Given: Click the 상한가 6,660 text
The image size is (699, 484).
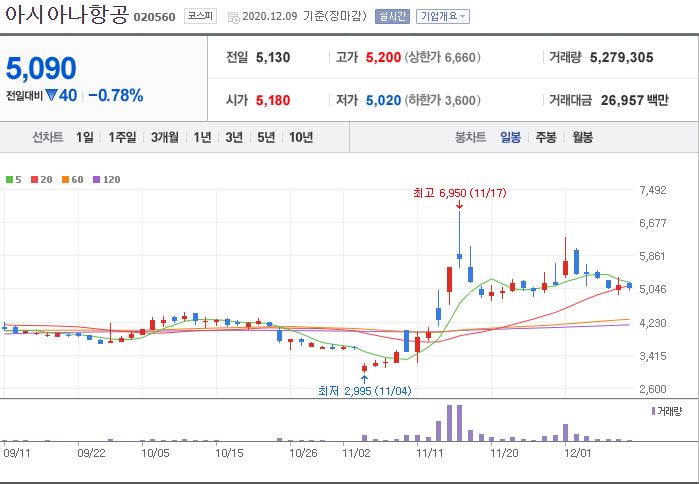Looking at the screenshot, I should pyautogui.click(x=443, y=57).
